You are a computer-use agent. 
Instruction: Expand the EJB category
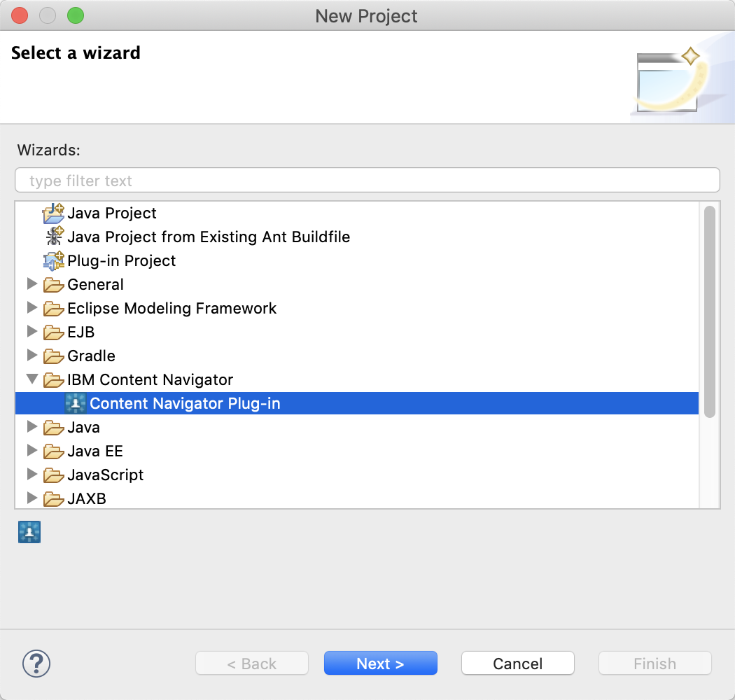tap(32, 332)
